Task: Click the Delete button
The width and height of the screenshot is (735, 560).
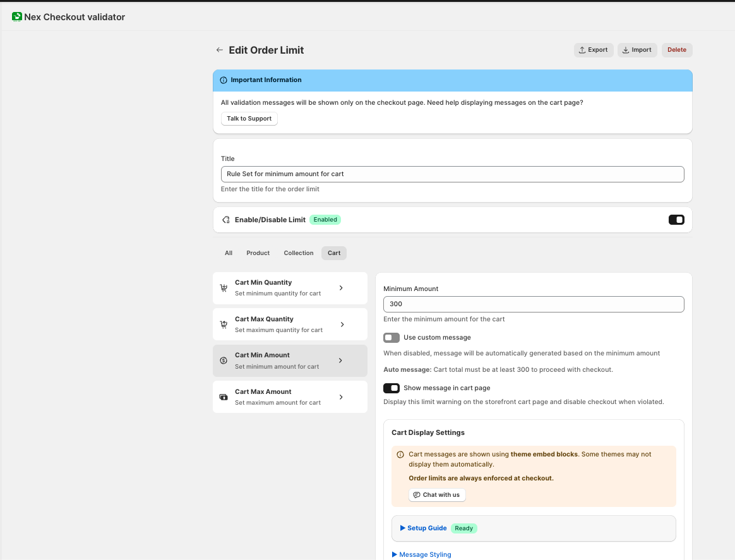Action: 676,50
